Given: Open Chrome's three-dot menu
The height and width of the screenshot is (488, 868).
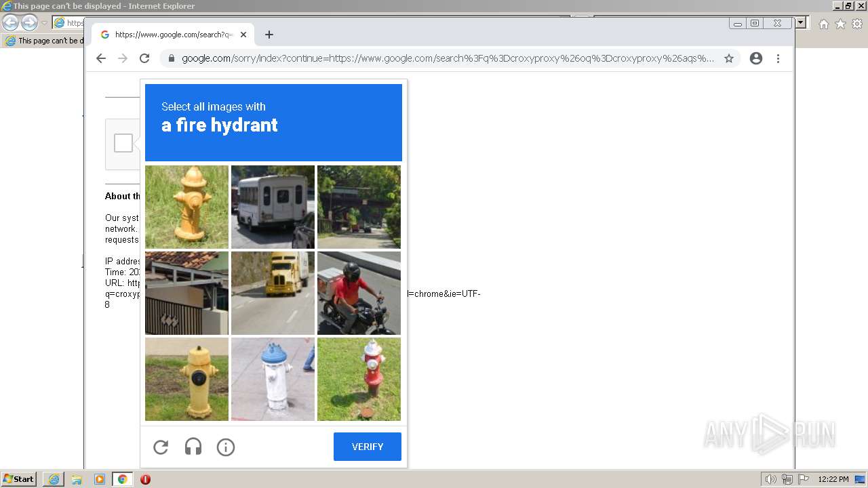Looking at the screenshot, I should pyautogui.click(x=778, y=58).
